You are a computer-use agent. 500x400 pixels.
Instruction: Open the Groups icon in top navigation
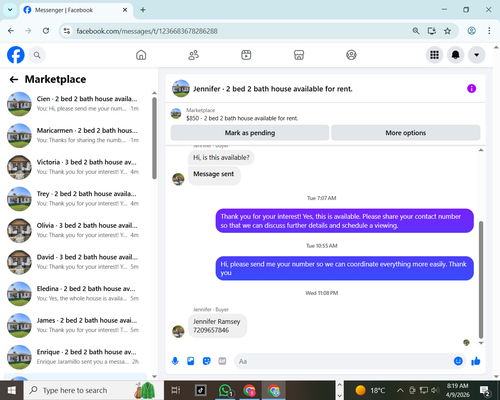click(351, 55)
